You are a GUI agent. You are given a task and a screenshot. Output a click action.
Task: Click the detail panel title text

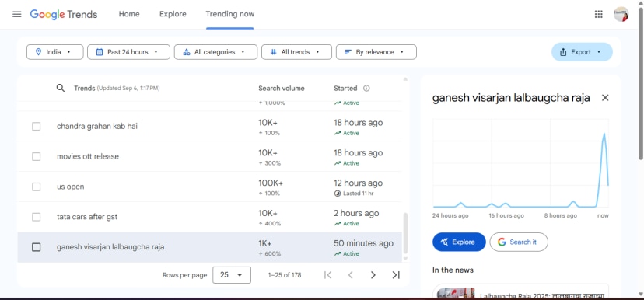point(511,98)
